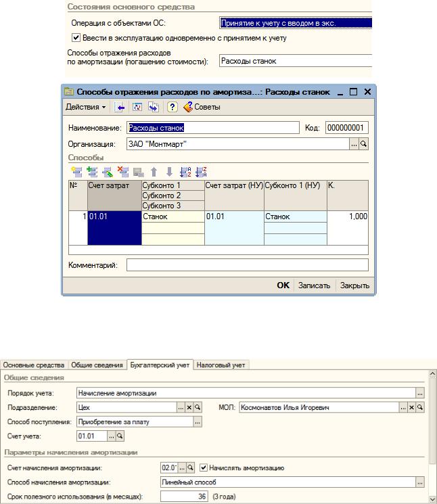The height and width of the screenshot is (504, 437).
Task: Click the ellipsis button in МОЛ field
Action: (403, 407)
